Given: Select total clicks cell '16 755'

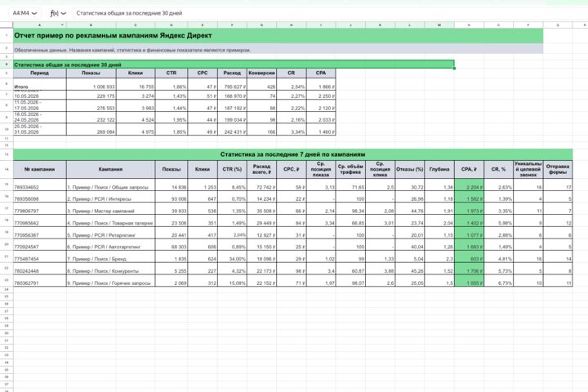Looking at the screenshot, I should point(136,84).
